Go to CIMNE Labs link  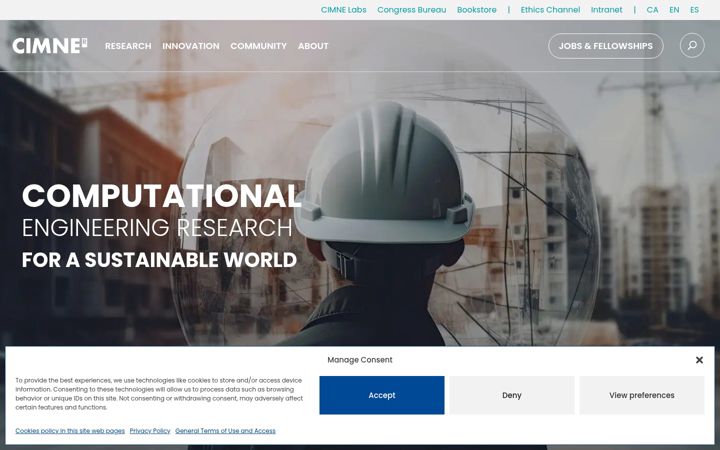point(343,10)
